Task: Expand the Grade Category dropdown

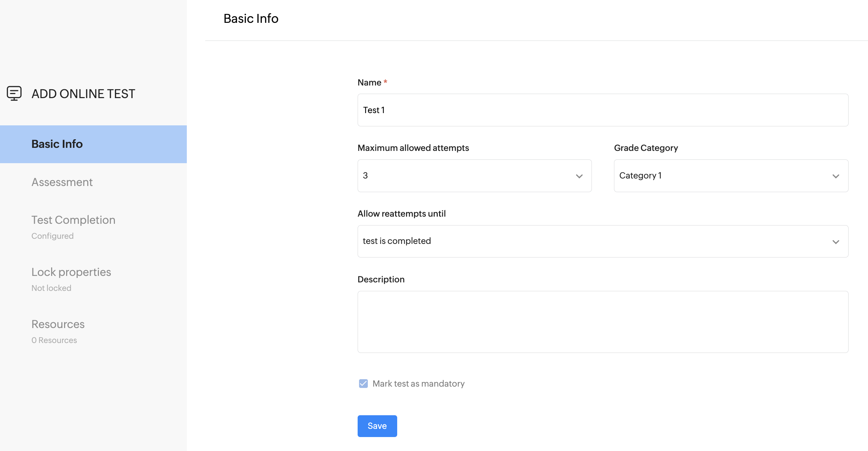Action: [x=731, y=176]
